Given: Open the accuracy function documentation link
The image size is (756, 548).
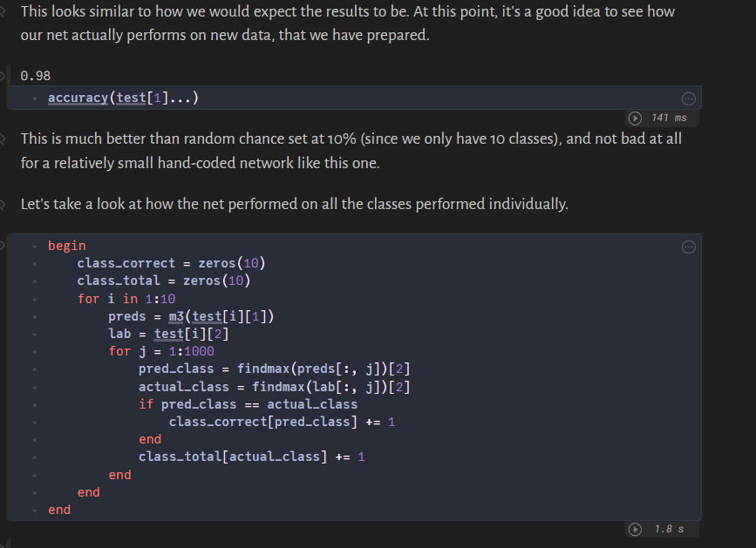Looking at the screenshot, I should pyautogui.click(x=78, y=98).
